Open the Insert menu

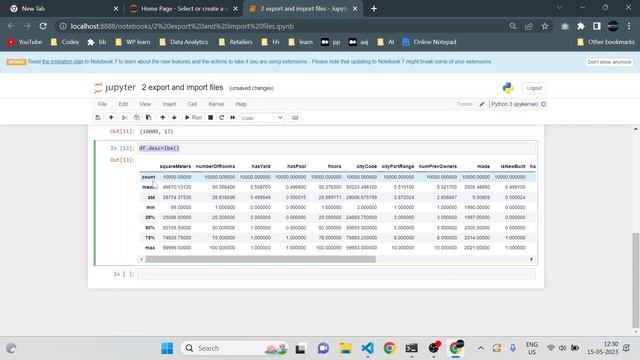169,104
